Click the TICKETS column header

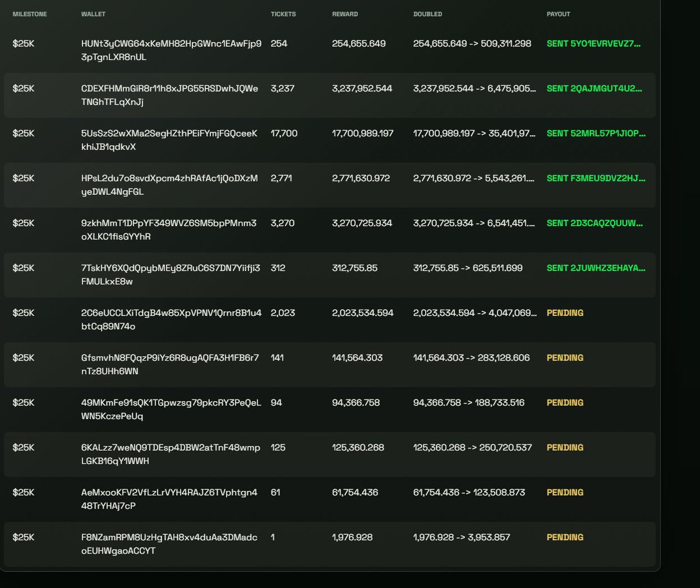[283, 14]
